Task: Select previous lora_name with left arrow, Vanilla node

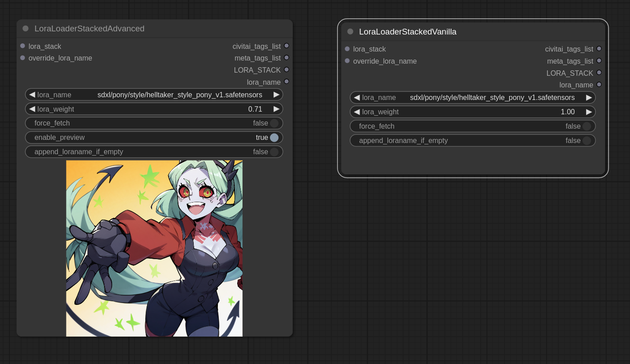Action: (x=356, y=98)
